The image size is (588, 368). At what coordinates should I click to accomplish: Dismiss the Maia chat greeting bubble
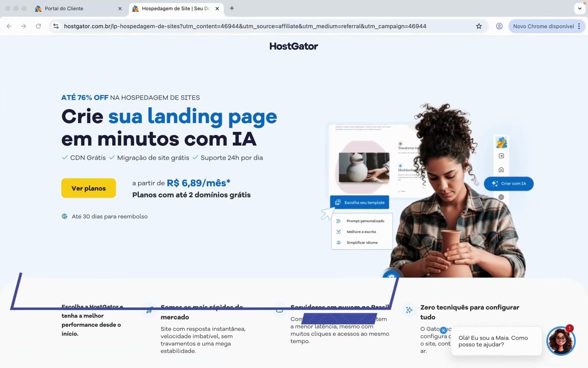(443, 330)
